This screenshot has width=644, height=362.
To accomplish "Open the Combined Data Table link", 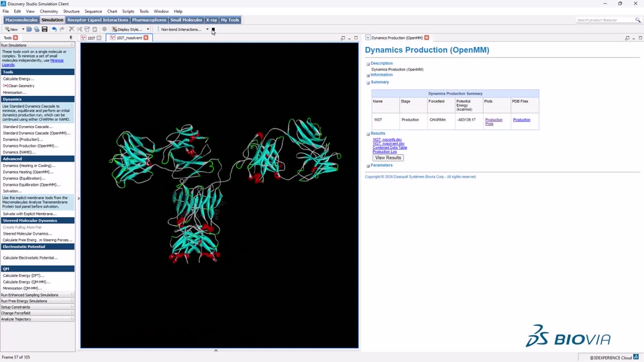I will coord(390,147).
